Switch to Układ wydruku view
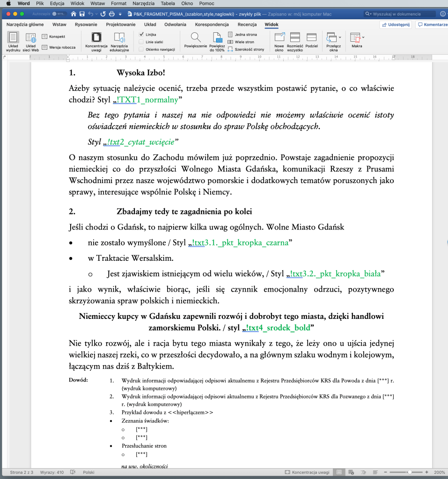Viewport: 448px width, 479px height. [13, 40]
